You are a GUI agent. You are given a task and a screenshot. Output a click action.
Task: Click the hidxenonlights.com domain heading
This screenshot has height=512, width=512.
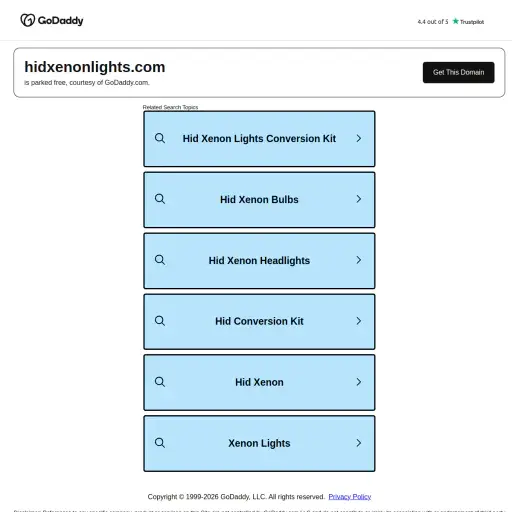click(x=95, y=67)
